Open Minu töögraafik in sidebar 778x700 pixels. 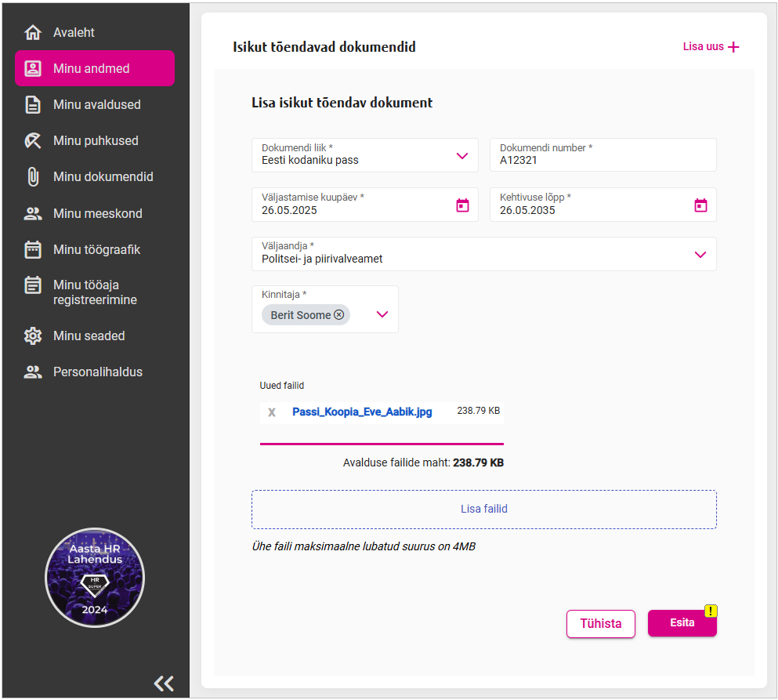point(96,250)
